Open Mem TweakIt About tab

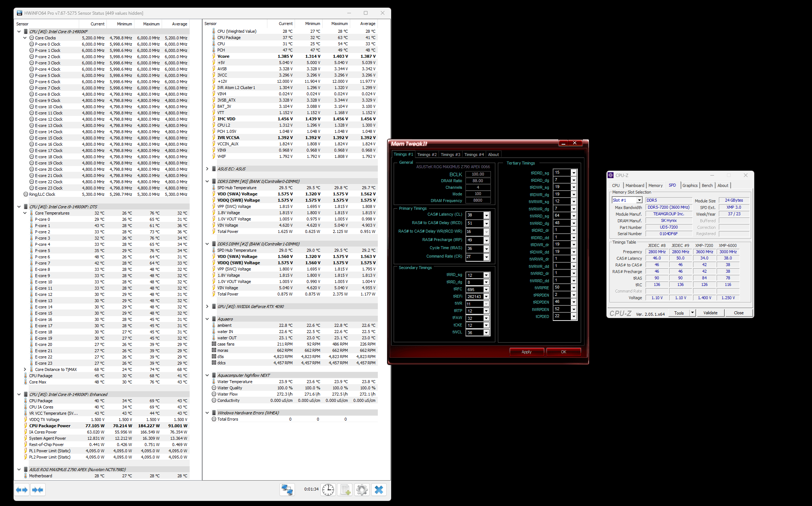pyautogui.click(x=493, y=155)
